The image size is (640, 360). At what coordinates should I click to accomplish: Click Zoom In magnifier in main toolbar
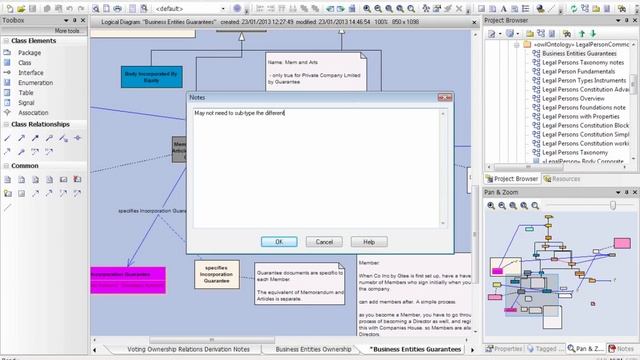[367, 9]
